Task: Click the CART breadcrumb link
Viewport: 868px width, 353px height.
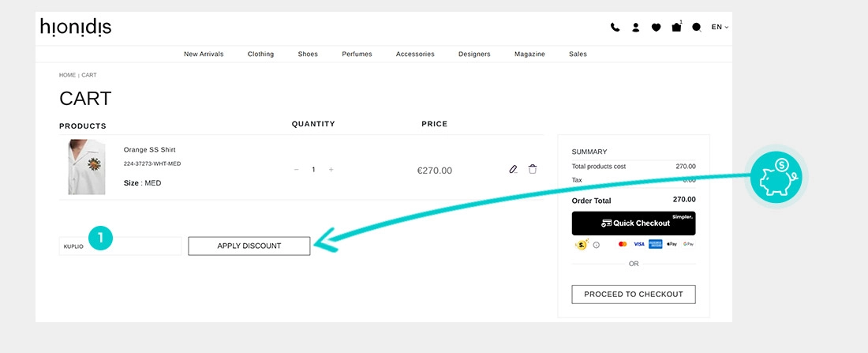Action: point(89,75)
